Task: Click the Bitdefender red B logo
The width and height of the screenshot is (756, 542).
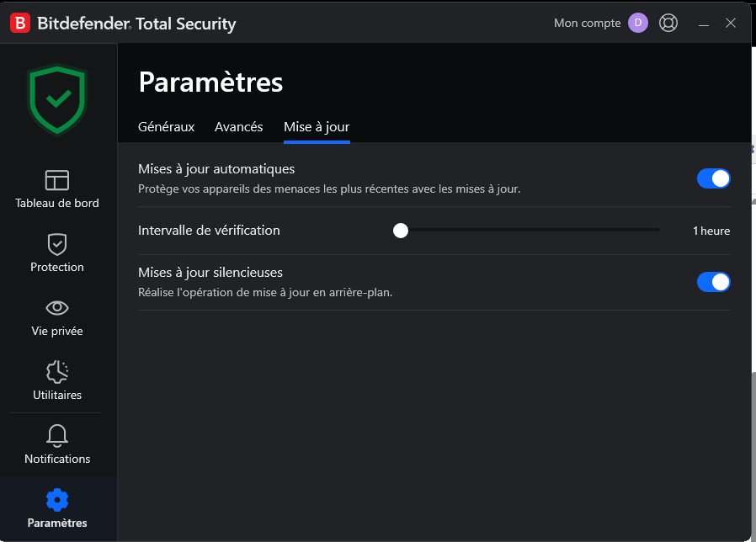Action: pos(19,23)
